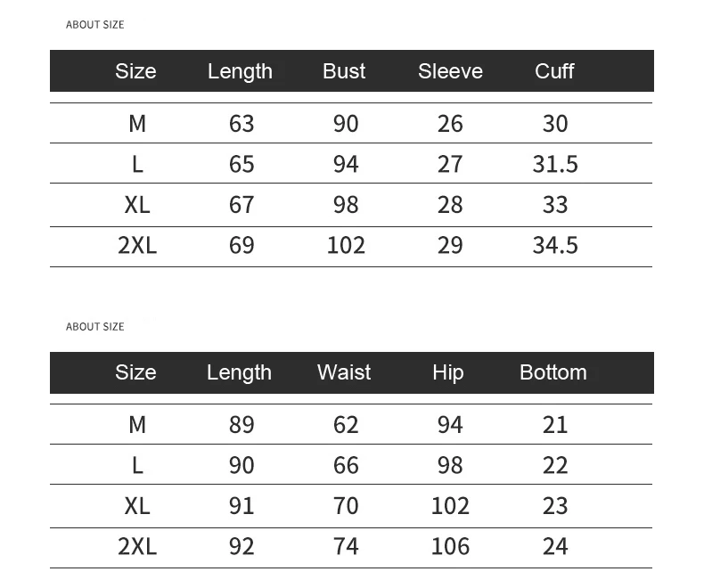
Task: Select the cuff value 34.5
Action: click(555, 245)
